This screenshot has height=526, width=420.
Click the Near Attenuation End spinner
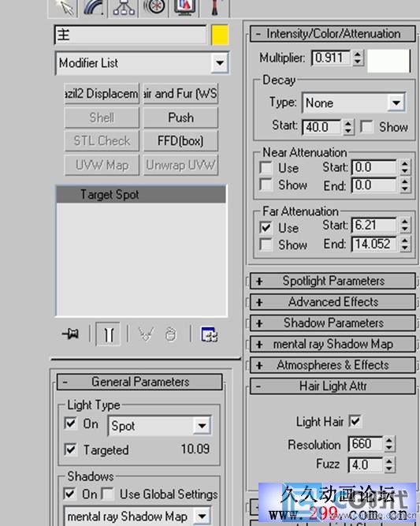point(405,185)
